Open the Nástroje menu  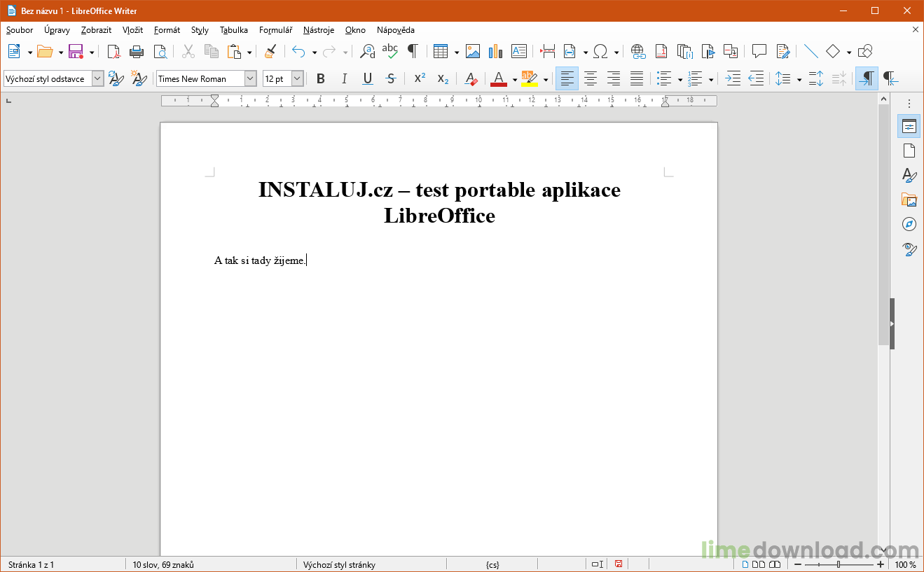click(319, 30)
